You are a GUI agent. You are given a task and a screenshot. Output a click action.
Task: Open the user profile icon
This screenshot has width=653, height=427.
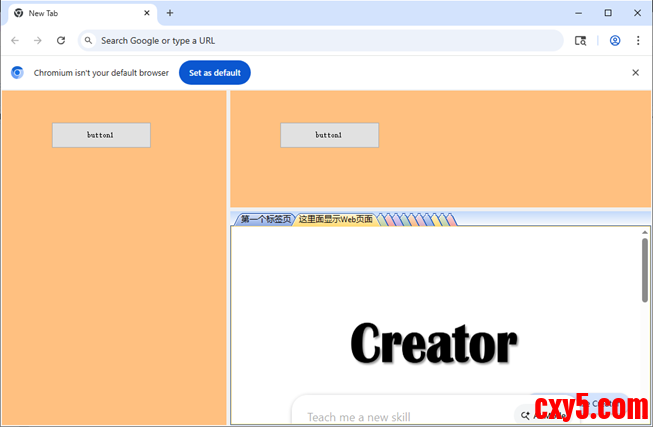(x=615, y=40)
